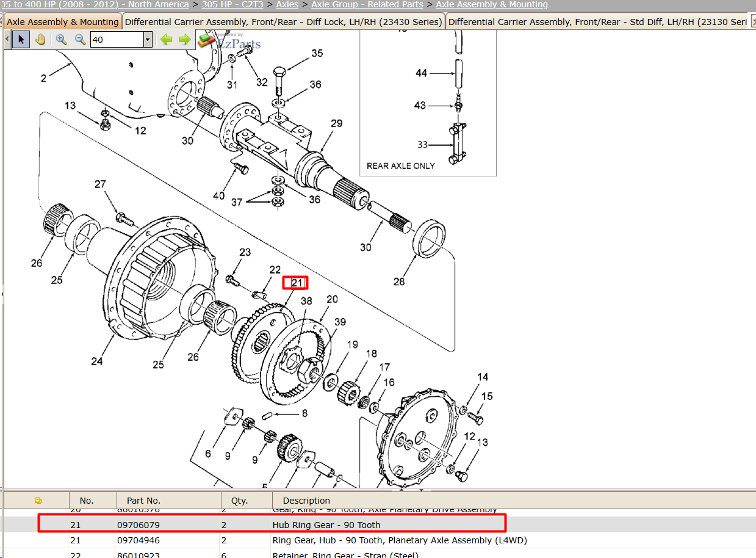The image size is (756, 558).
Task: Go to the 'Axles' breadcrumb link
Action: click(287, 4)
